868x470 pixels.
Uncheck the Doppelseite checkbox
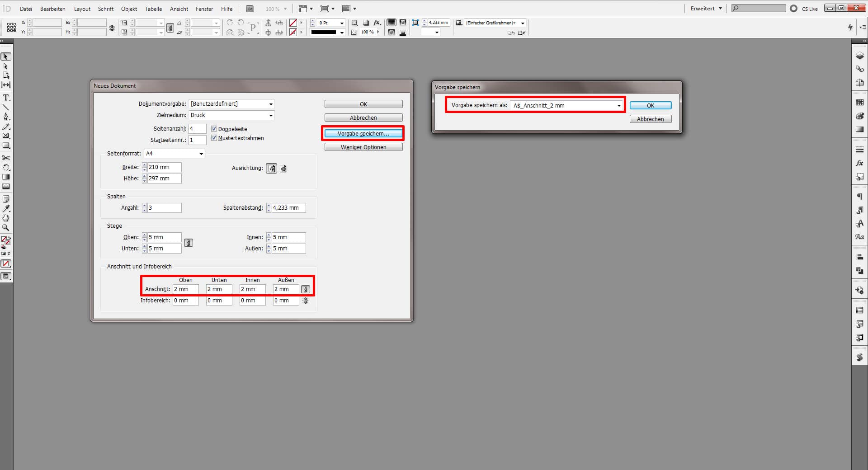pyautogui.click(x=214, y=128)
